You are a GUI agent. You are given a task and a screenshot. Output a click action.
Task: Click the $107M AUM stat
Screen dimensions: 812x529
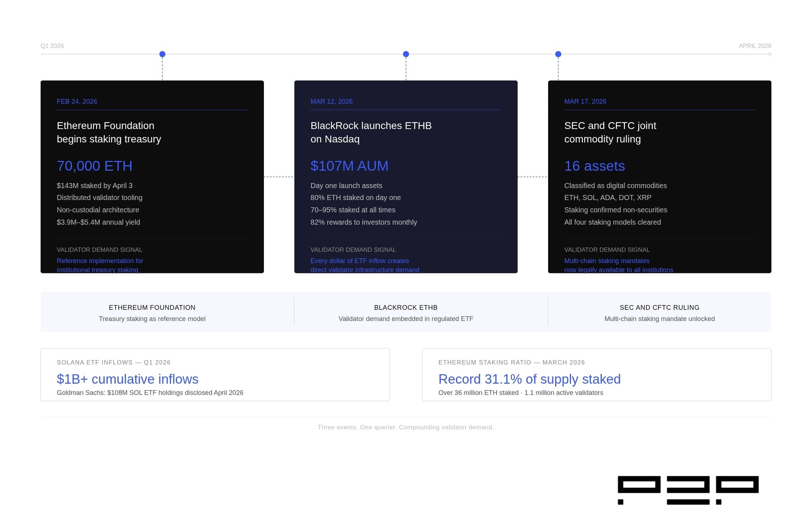click(x=349, y=166)
